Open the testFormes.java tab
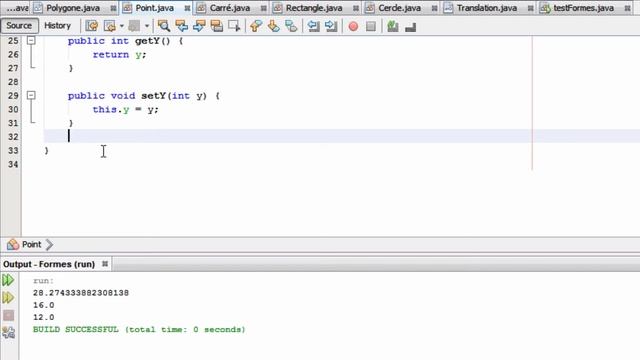Viewport: 640px width, 360px height. click(x=583, y=8)
